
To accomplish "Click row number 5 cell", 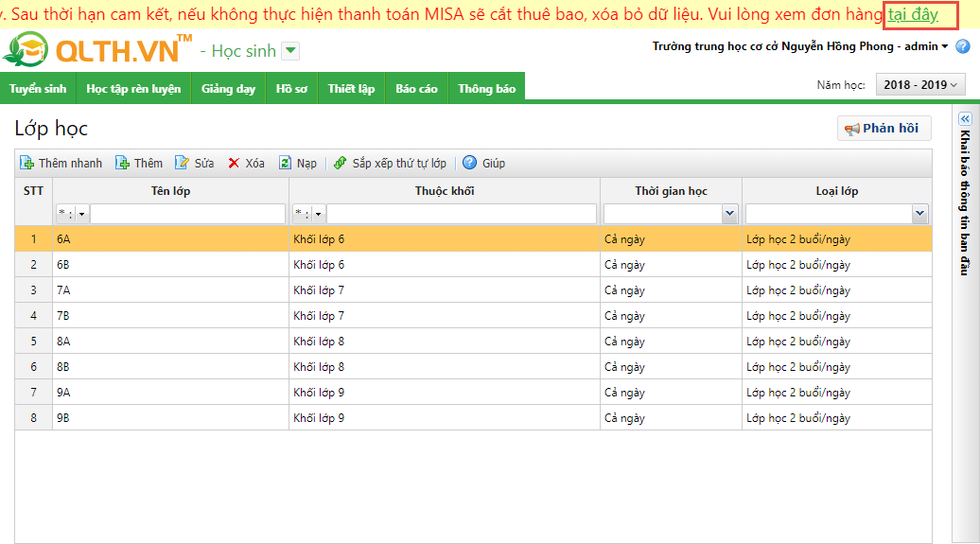I will [34, 342].
